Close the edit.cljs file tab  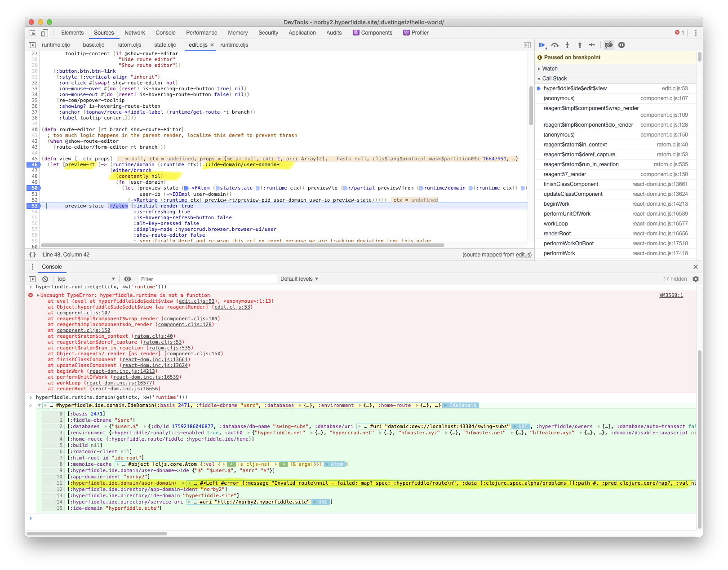coord(212,45)
